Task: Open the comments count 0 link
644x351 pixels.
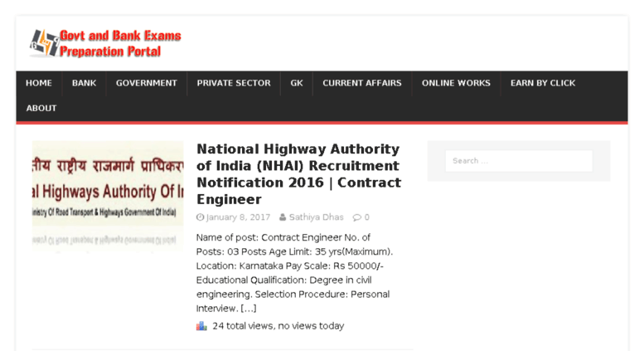Action: pyautogui.click(x=367, y=217)
